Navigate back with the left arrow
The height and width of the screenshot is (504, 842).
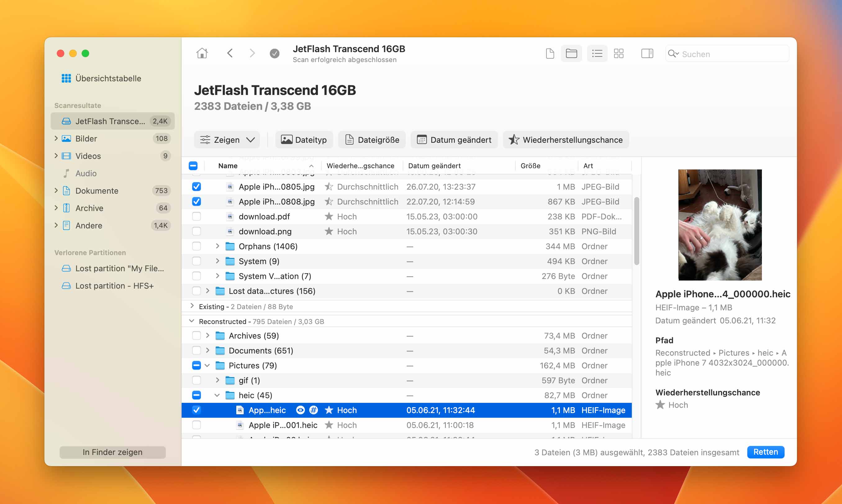(x=230, y=53)
